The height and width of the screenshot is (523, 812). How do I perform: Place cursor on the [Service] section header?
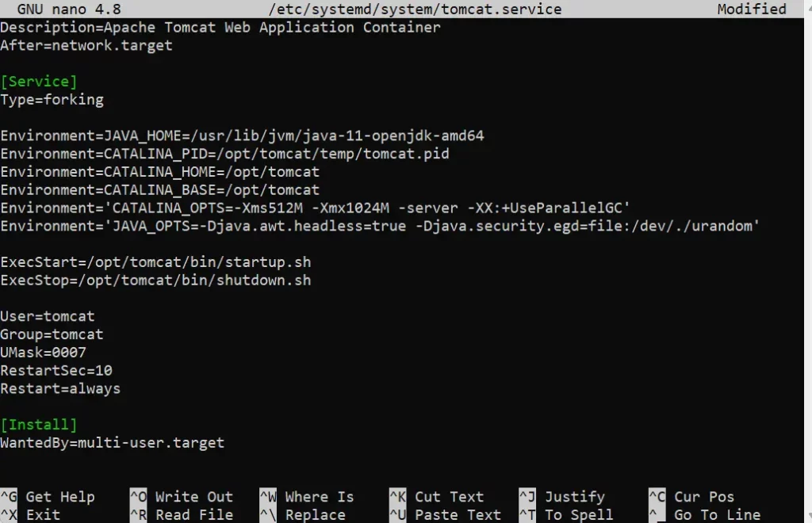point(39,82)
